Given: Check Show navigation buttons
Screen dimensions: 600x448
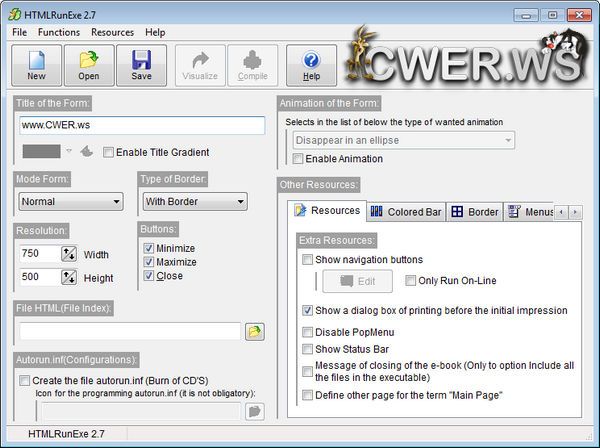Looking at the screenshot, I should click(307, 260).
